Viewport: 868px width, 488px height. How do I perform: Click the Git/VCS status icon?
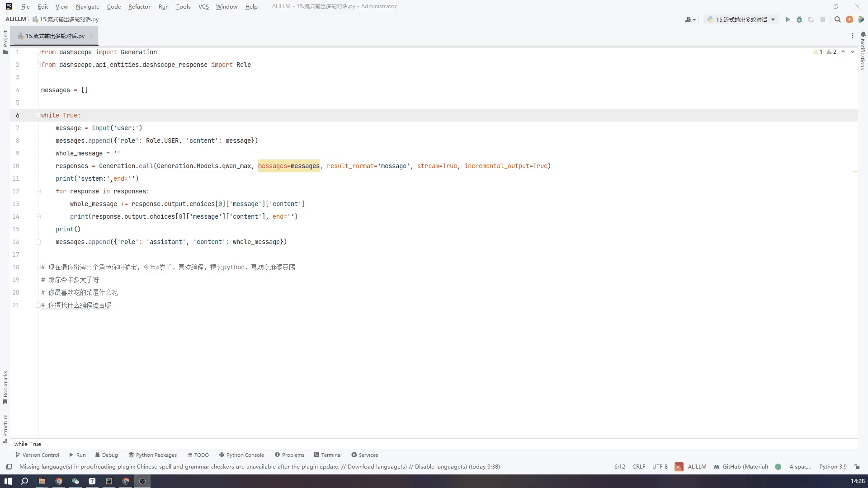pyautogui.click(x=779, y=467)
